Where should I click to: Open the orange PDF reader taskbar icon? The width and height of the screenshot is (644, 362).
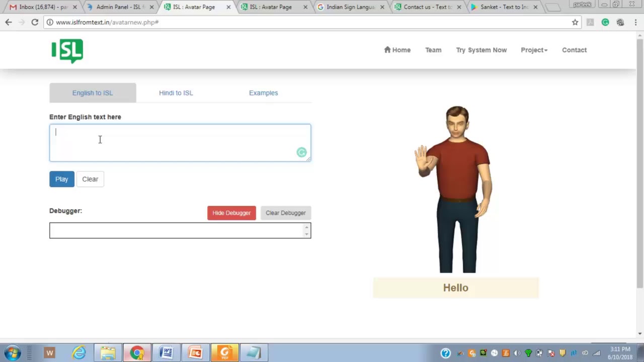tap(224, 353)
